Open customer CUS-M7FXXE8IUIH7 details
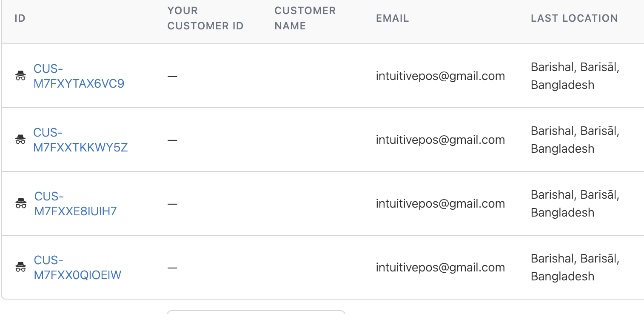The image size is (644, 314). coord(75,204)
